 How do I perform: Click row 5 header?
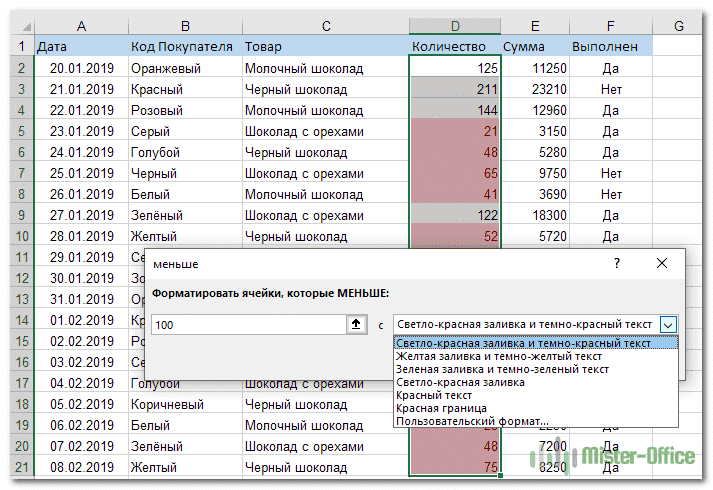click(x=17, y=131)
